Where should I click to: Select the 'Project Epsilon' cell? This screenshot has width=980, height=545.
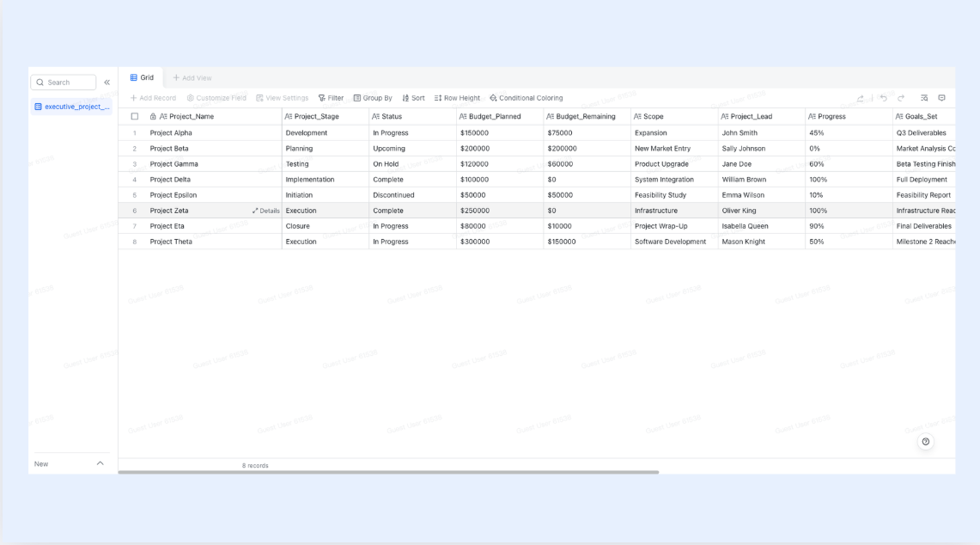tap(212, 195)
